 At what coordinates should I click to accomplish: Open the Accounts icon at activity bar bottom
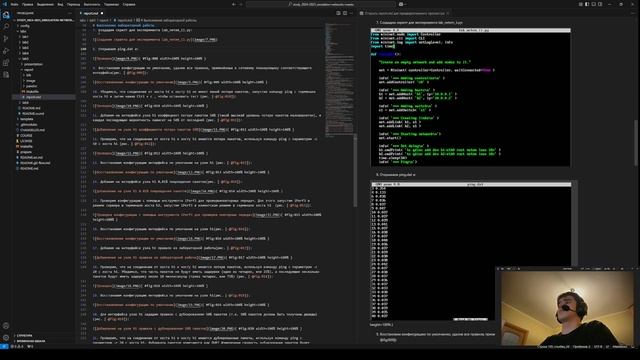tap(6, 326)
